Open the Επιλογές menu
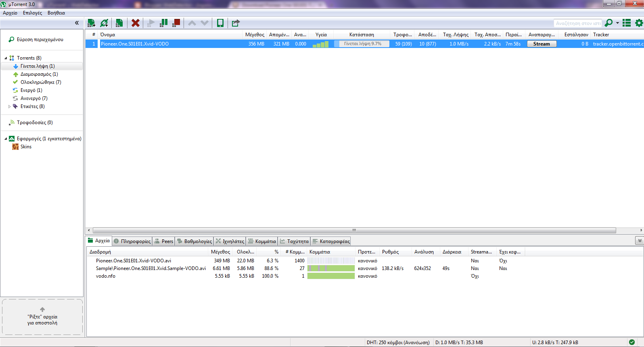644x347 pixels. [32, 13]
